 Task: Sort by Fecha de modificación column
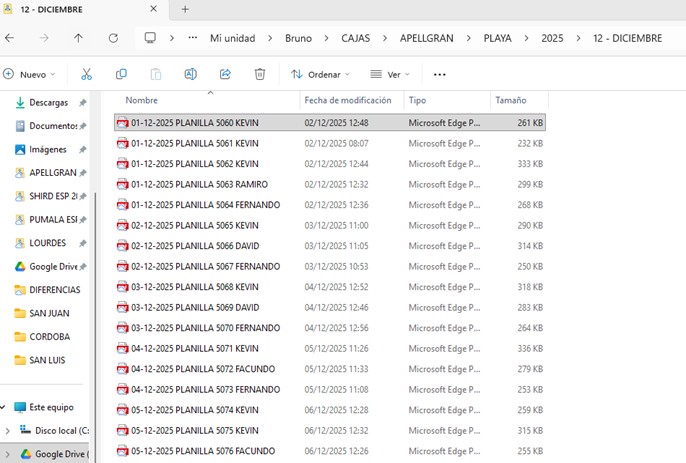point(348,100)
